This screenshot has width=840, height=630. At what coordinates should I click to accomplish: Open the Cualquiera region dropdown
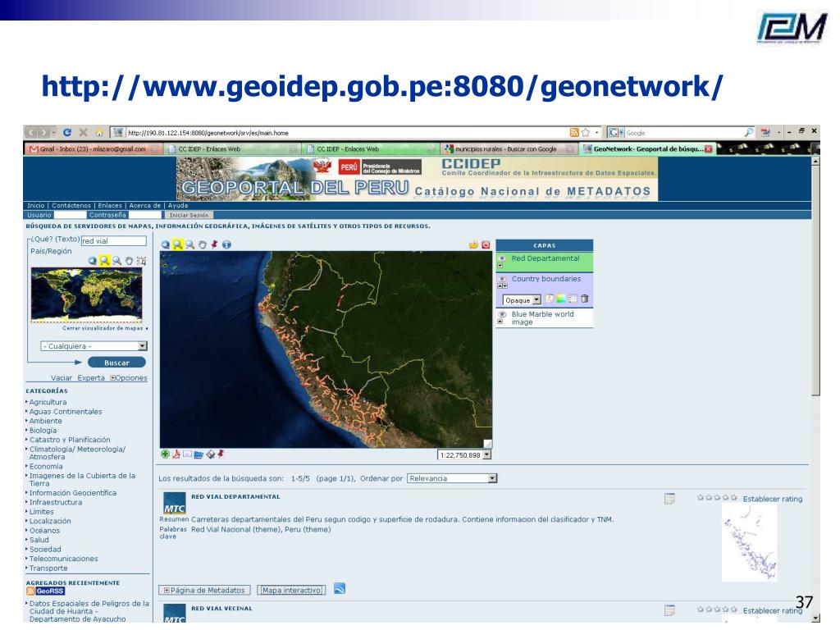click(x=94, y=346)
